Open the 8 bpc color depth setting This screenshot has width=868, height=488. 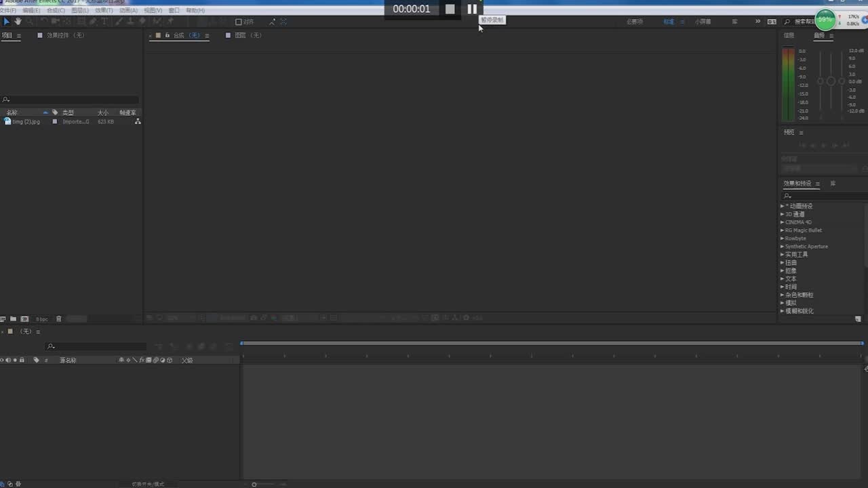(42, 319)
